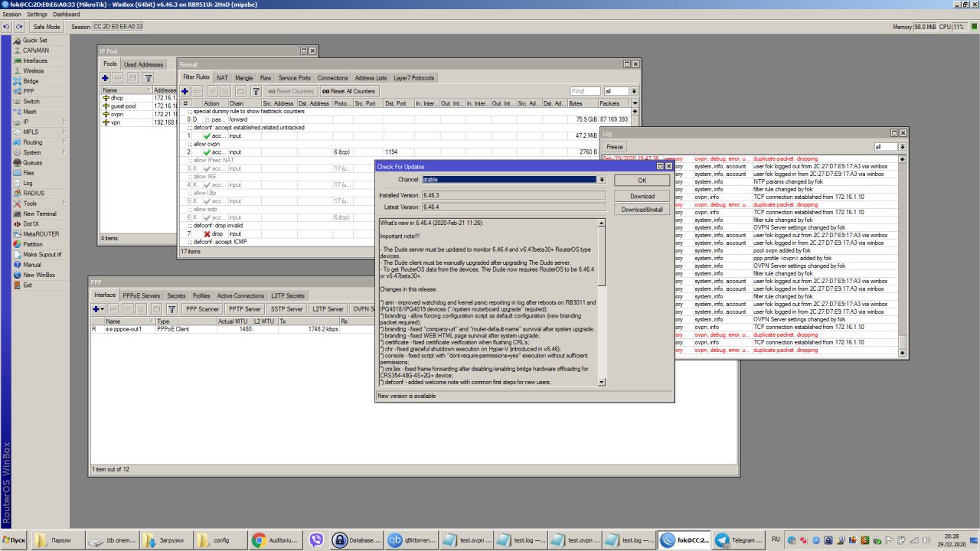
Task: Open the Channel dropdown in Check For Updates
Action: (602, 179)
